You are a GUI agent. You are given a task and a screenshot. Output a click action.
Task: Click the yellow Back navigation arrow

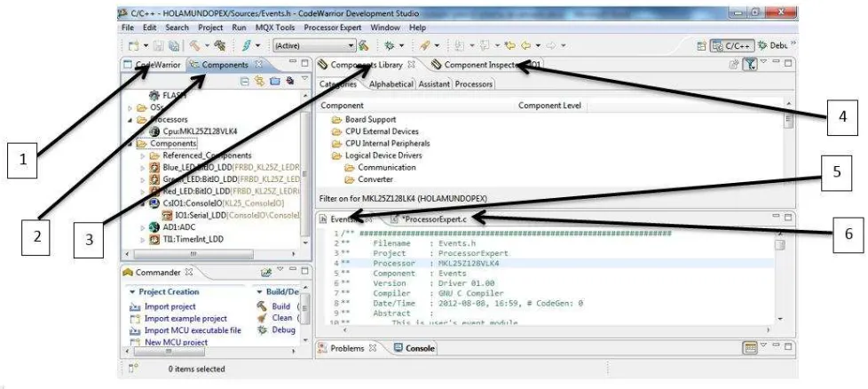pos(526,45)
